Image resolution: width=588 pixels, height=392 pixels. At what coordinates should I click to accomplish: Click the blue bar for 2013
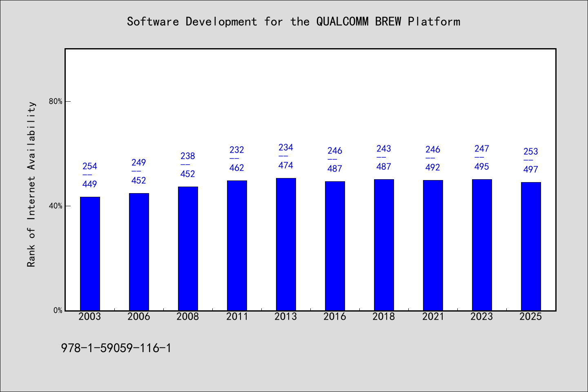point(286,244)
